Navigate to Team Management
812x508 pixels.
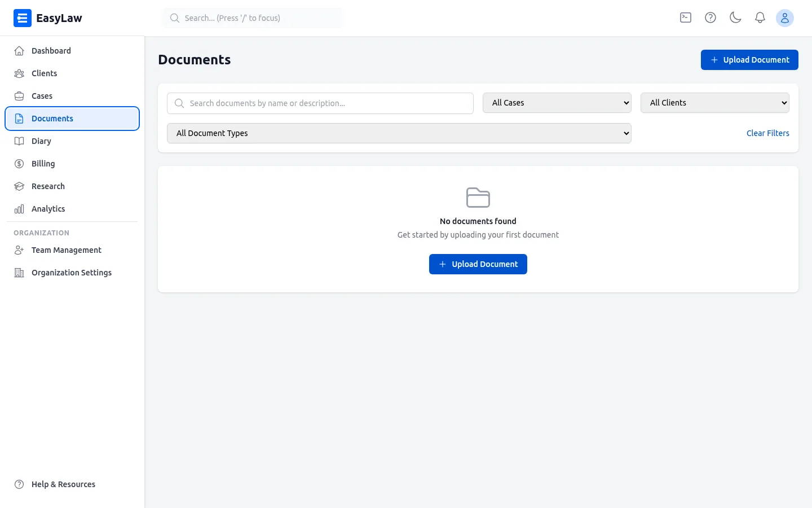[66, 250]
